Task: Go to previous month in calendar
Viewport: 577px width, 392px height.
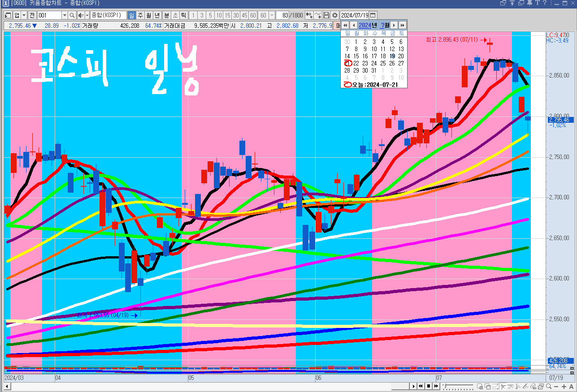Action: pyautogui.click(x=353, y=25)
